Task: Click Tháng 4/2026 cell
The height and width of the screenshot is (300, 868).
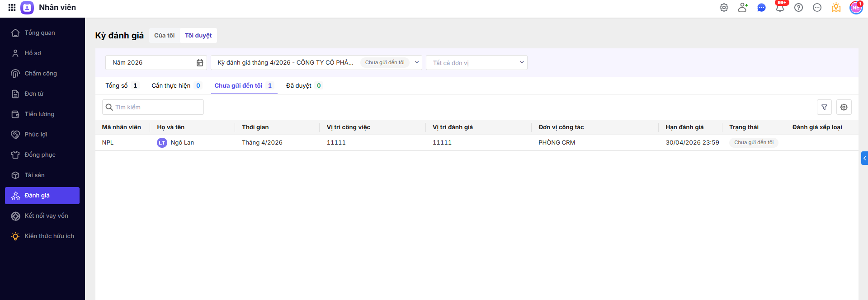Action: (262, 142)
